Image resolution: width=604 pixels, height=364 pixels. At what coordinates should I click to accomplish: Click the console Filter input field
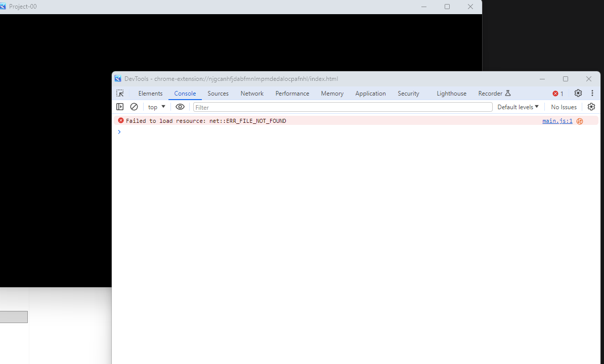(x=343, y=107)
